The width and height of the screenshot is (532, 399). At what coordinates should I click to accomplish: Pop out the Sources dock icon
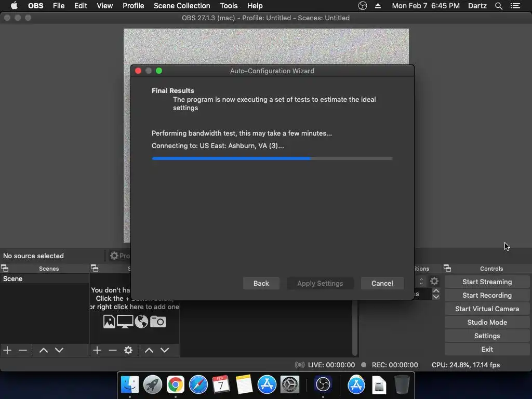point(95,269)
